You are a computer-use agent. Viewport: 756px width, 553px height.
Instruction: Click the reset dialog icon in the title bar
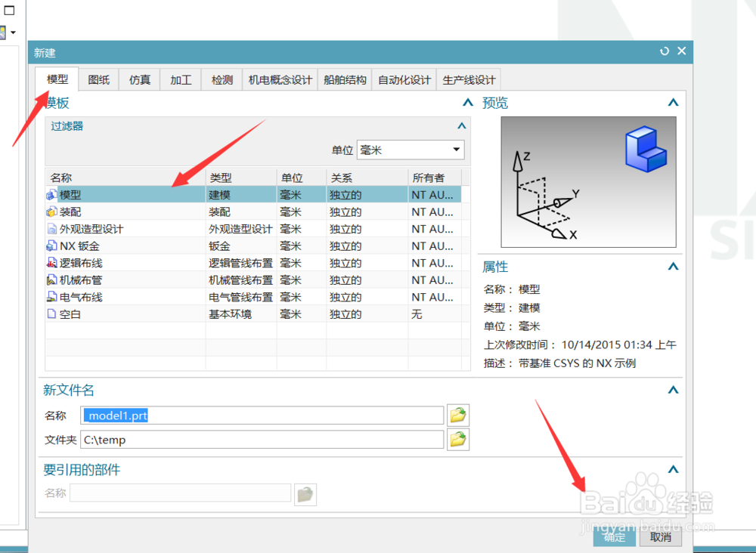pos(665,51)
